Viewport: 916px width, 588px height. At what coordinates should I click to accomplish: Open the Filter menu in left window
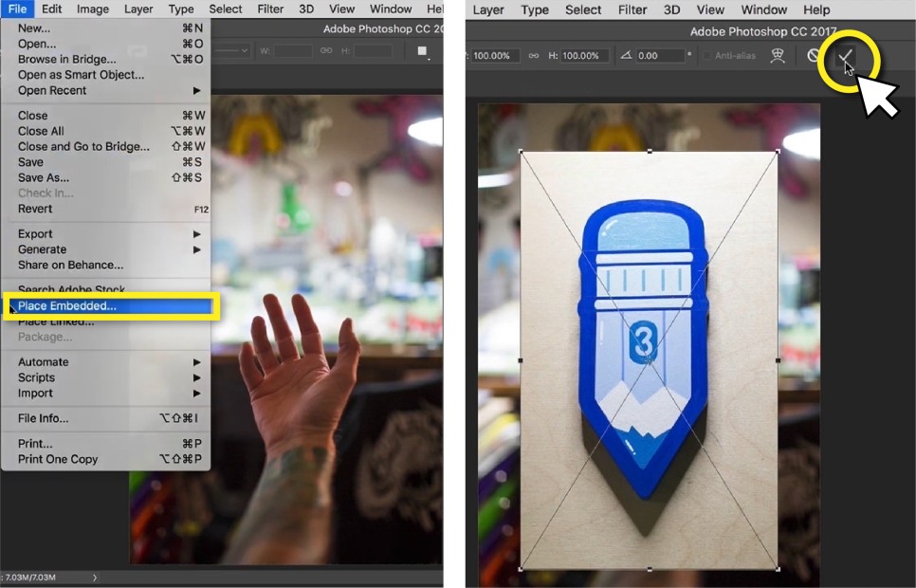pos(270,9)
